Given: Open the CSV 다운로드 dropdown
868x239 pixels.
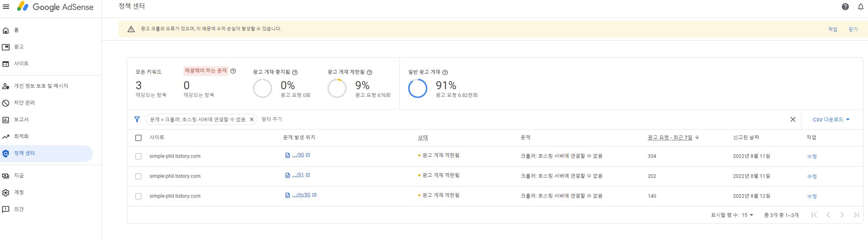Looking at the screenshot, I should (831, 120).
